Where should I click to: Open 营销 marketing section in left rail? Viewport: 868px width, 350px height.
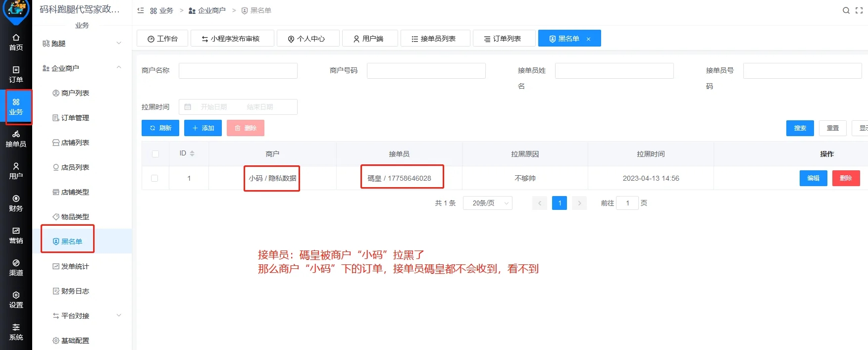point(16,235)
